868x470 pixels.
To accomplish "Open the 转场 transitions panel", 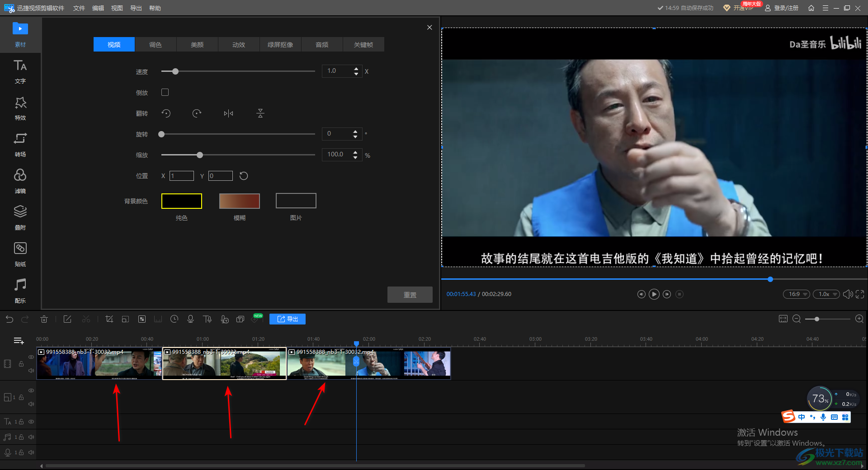I will 20,145.
